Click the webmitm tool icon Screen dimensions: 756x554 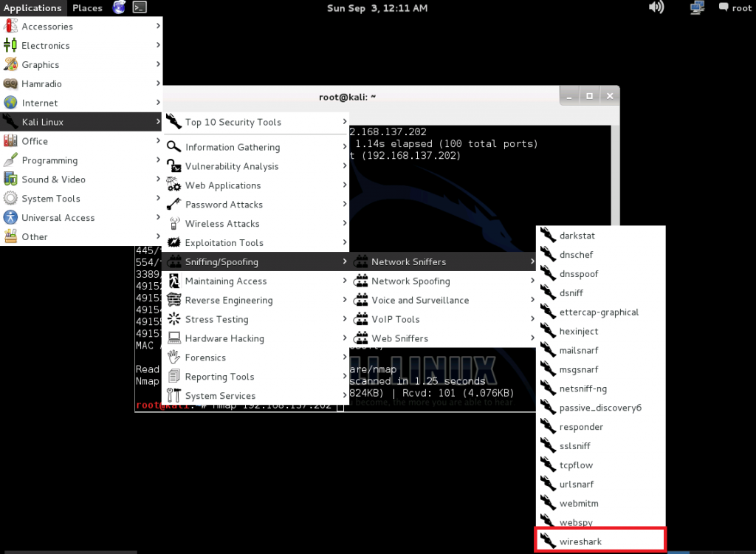click(549, 503)
